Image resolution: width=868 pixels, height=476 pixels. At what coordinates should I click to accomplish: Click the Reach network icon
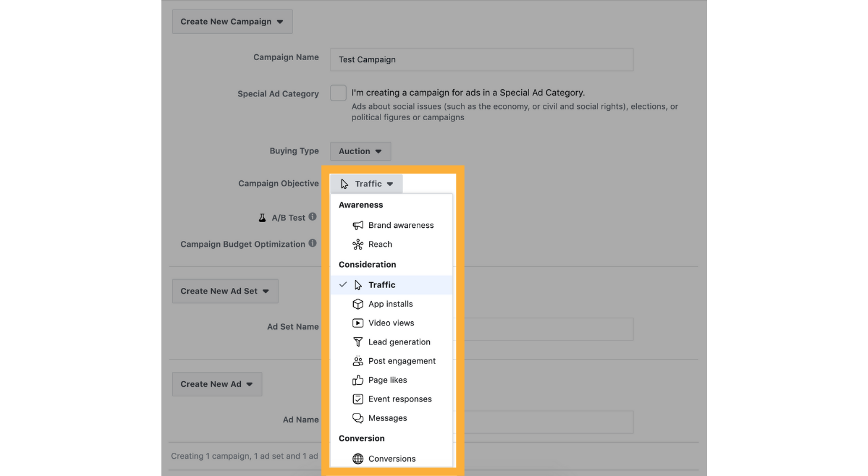pyautogui.click(x=358, y=244)
